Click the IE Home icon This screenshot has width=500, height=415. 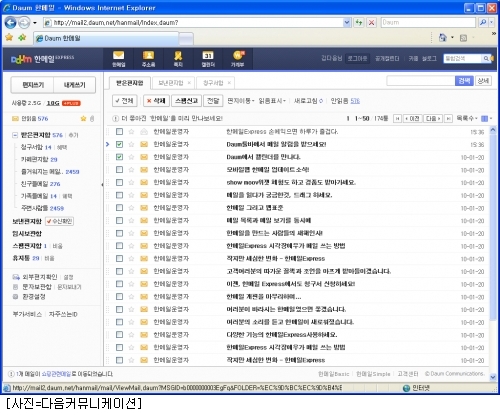coord(443,38)
